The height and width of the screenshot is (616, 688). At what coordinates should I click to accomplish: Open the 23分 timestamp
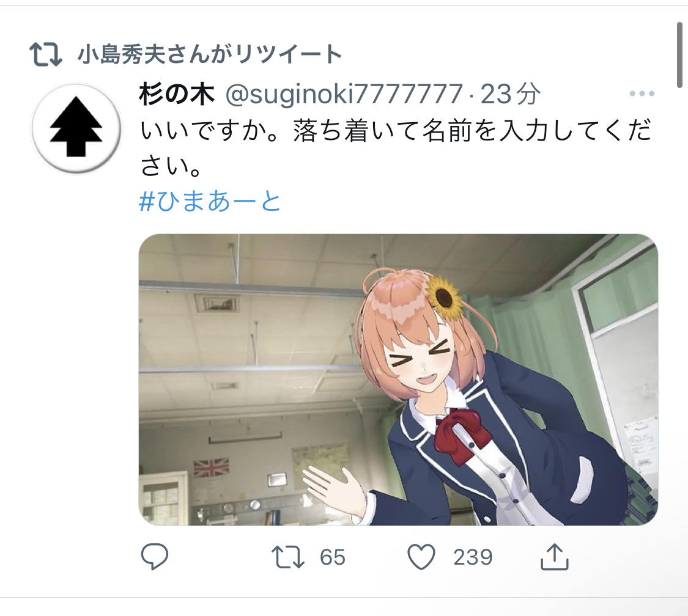coord(511,94)
